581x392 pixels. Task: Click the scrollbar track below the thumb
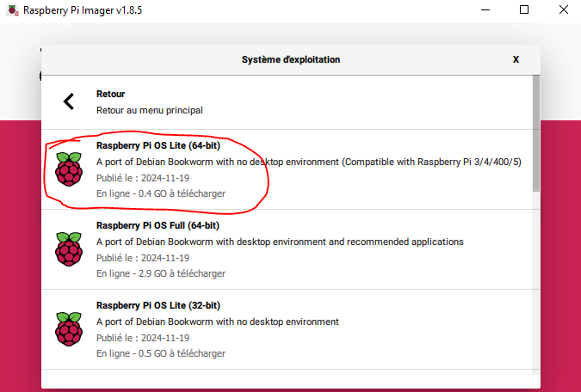pyautogui.click(x=535, y=283)
